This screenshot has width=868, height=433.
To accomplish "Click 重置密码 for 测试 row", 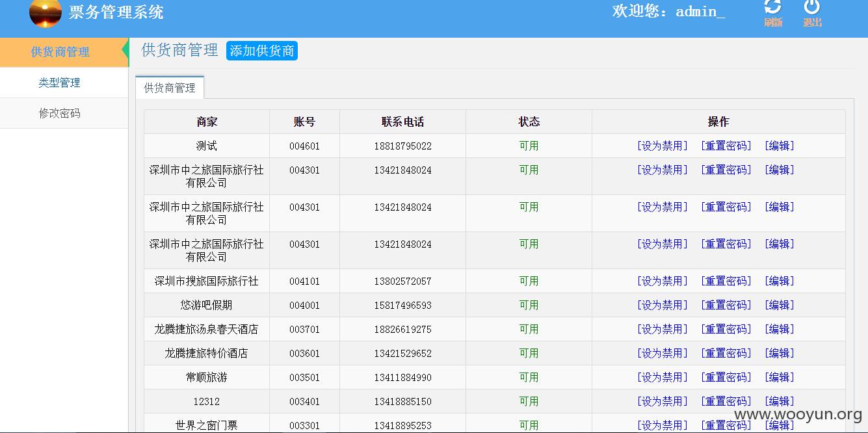I will 726,146.
